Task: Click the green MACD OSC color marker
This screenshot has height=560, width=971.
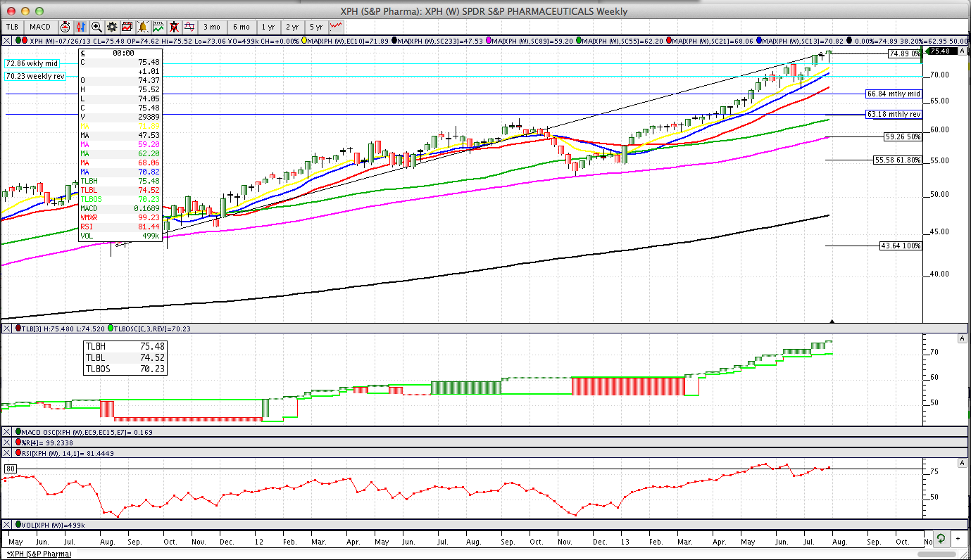Action: click(x=18, y=431)
